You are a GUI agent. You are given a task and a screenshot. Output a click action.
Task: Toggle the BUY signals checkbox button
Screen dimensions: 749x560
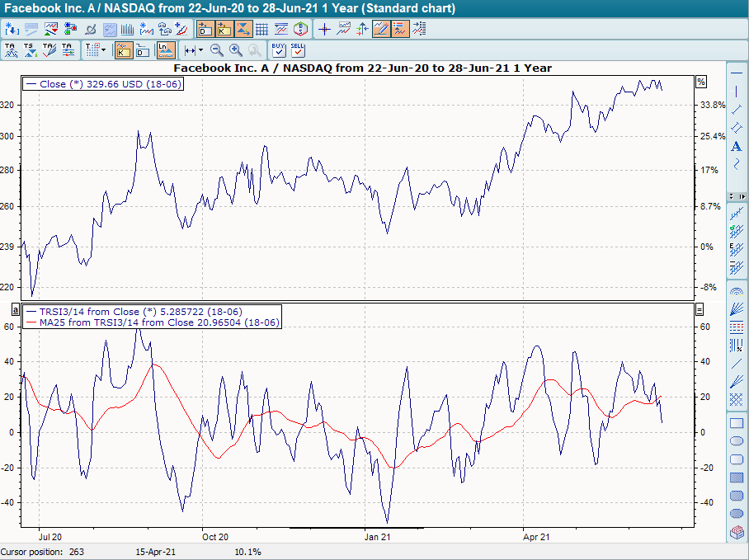(279, 50)
